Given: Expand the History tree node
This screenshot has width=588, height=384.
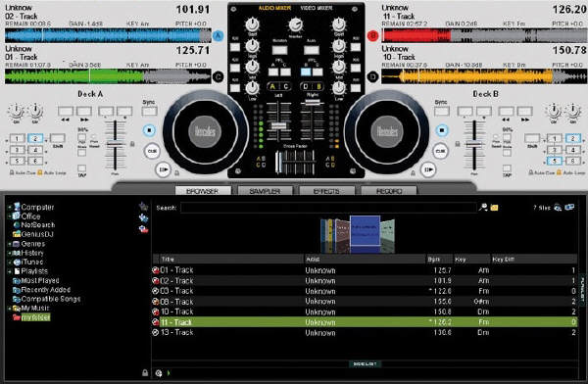Looking at the screenshot, I should click(10, 253).
